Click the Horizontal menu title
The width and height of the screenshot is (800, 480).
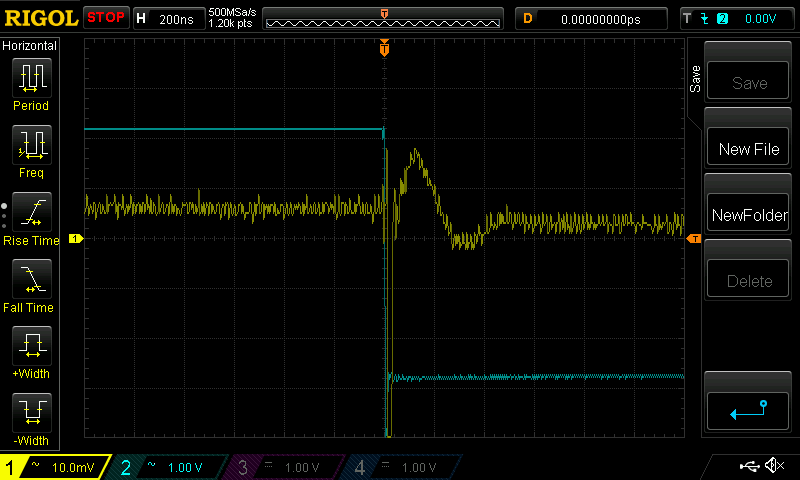(x=29, y=46)
